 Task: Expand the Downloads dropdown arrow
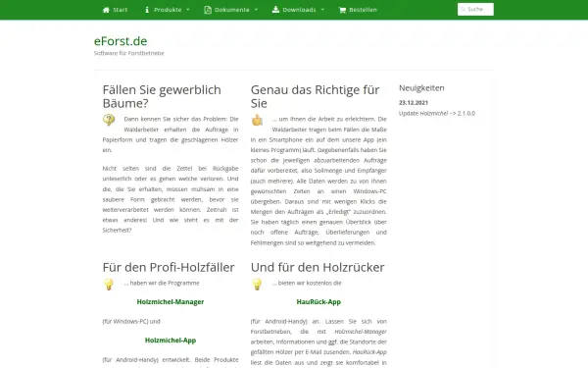coord(322,10)
